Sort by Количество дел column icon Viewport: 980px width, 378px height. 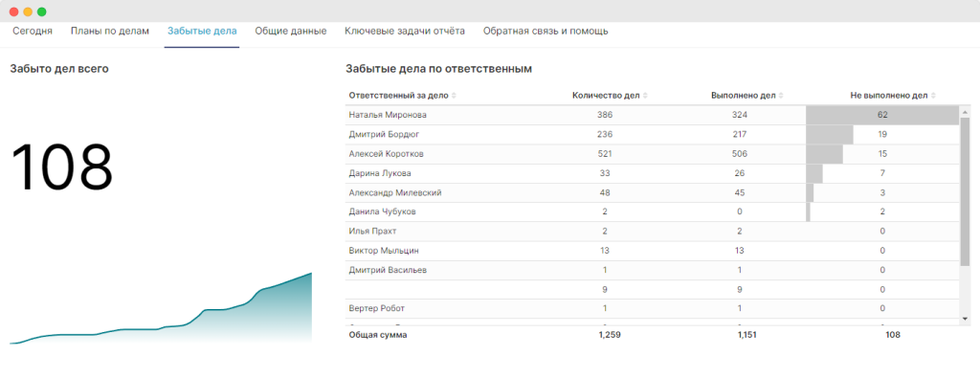click(645, 96)
